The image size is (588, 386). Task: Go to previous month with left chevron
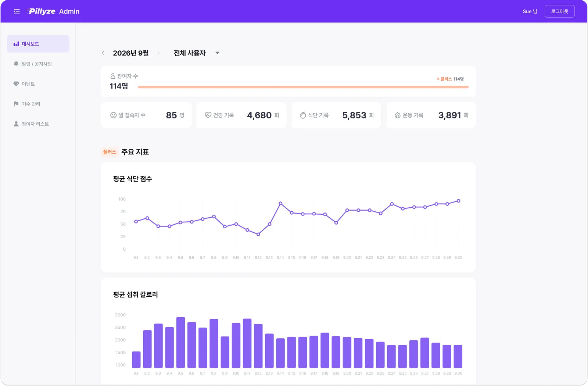coord(103,53)
